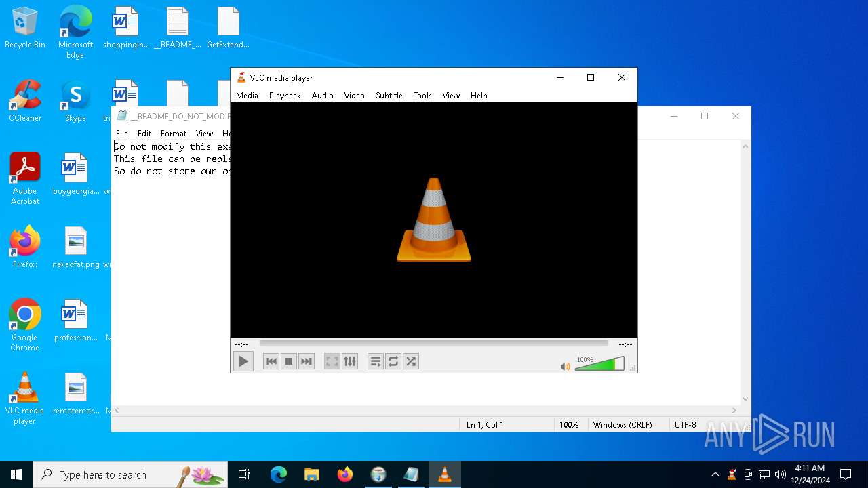
Task: Select Google Chrome desktop shortcut
Action: pos(25,325)
